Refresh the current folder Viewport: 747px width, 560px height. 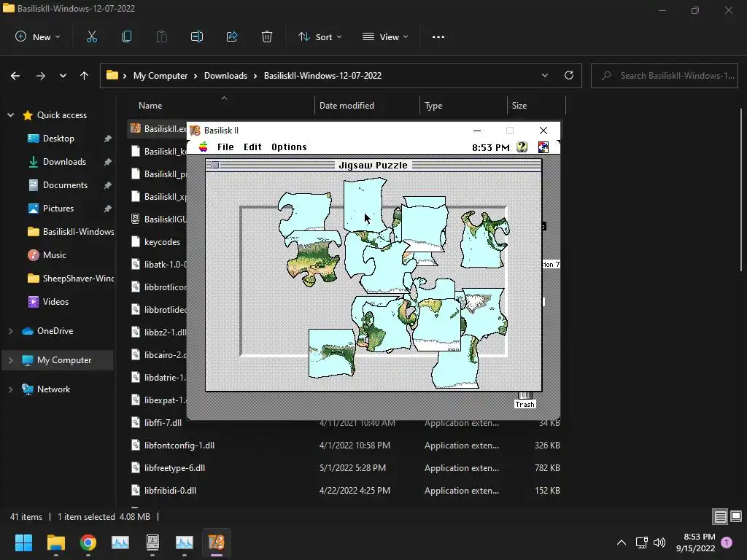(x=569, y=75)
